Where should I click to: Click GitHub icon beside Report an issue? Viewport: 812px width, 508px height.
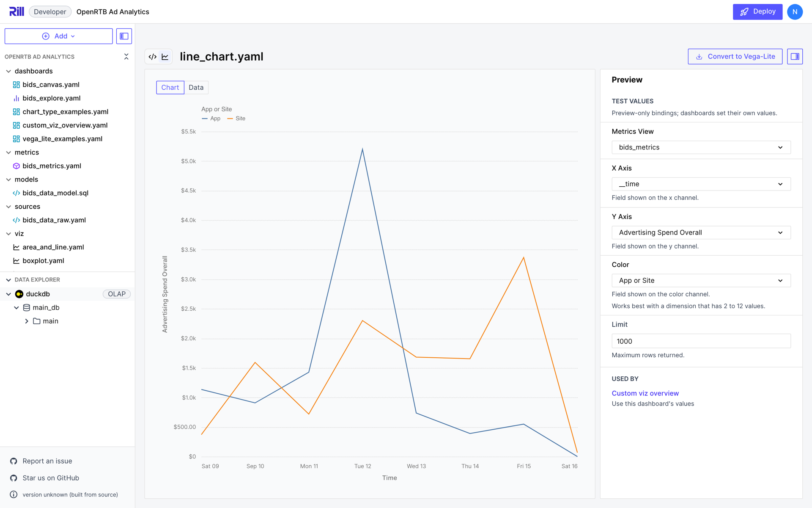14,461
